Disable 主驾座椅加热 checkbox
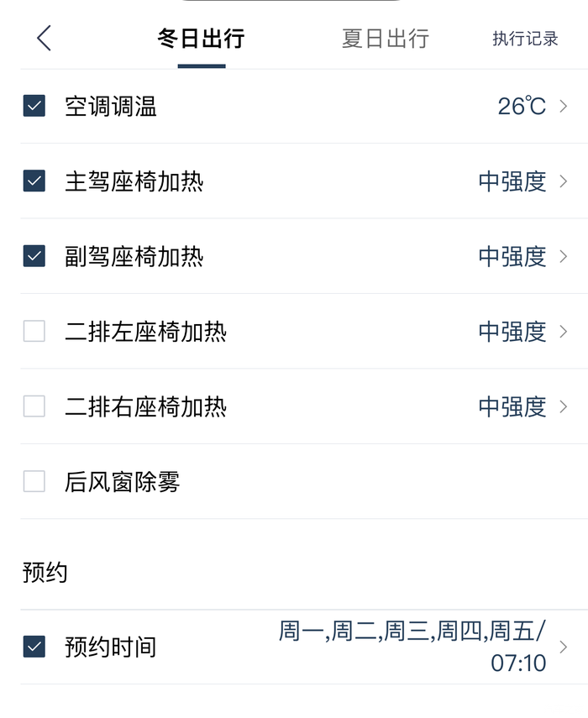The width and height of the screenshot is (588, 718). (x=34, y=181)
